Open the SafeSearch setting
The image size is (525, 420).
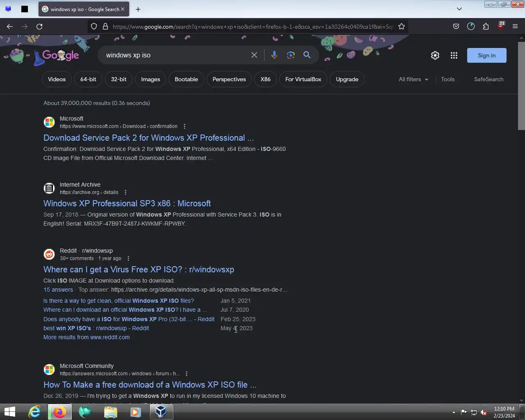coord(488,79)
